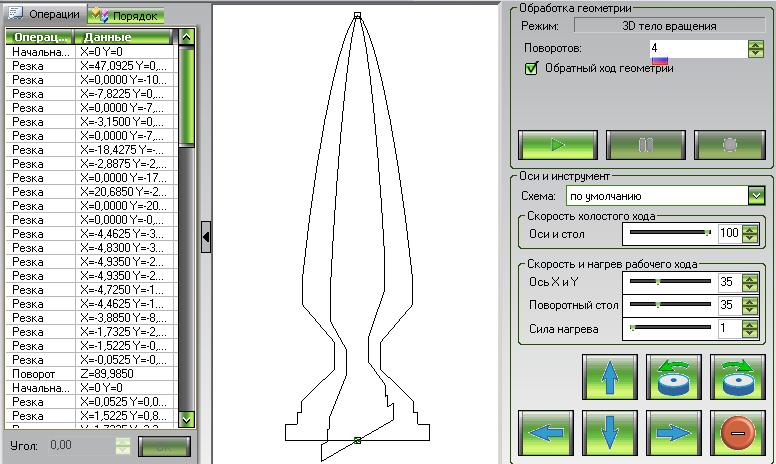Viewport: 776px width, 464px height.
Task: Select row Резка X=20,6850
Action: coord(91,191)
